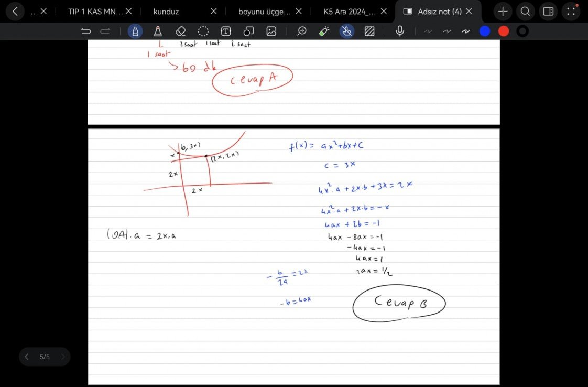Open the shapes tool
This screenshot has width=588, height=387.
point(248,31)
